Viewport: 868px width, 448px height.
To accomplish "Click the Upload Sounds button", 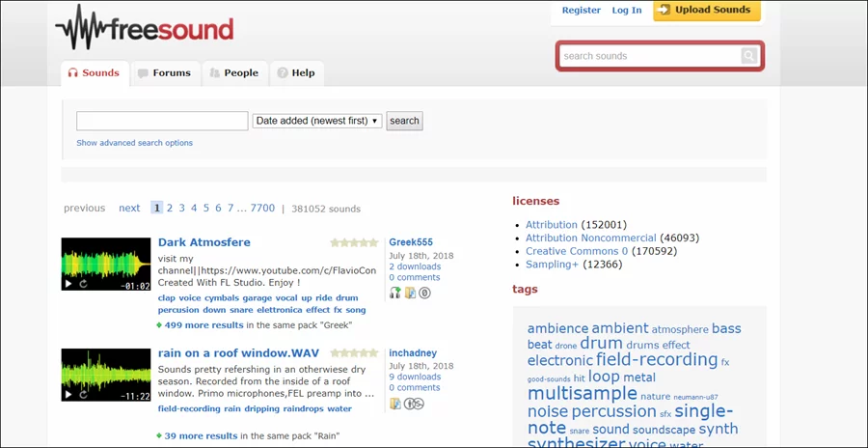I will (x=706, y=11).
